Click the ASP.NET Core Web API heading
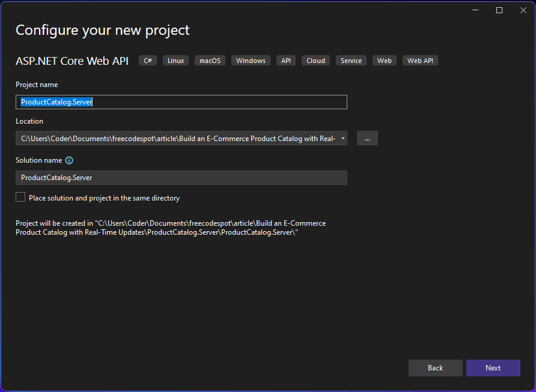 72,61
